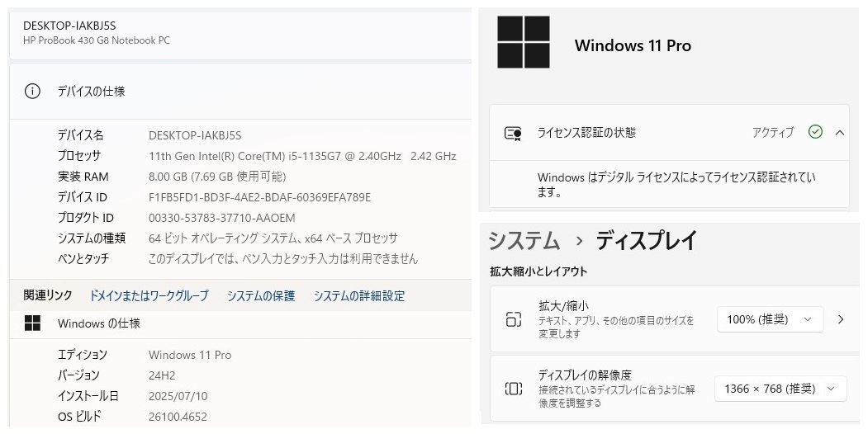
Task: Click the 拡大/縮小 title text
Action: tap(563, 306)
